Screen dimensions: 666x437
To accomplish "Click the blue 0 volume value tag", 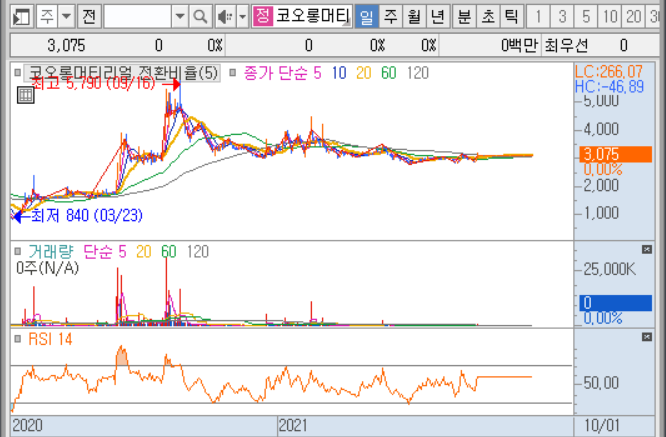I will pos(615,303).
